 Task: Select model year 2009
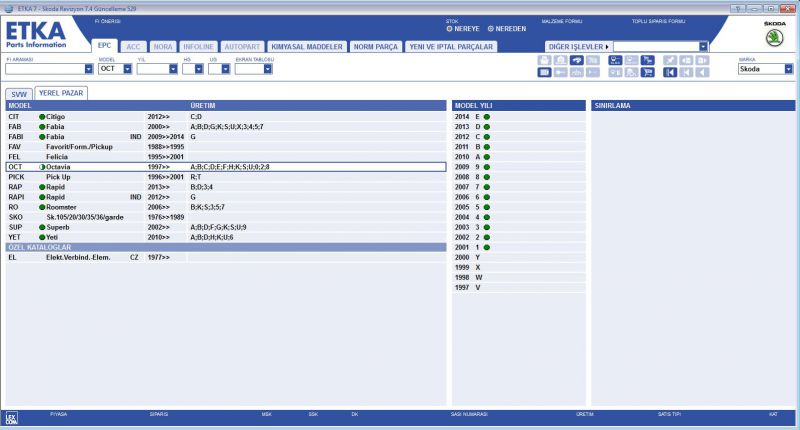[518, 167]
